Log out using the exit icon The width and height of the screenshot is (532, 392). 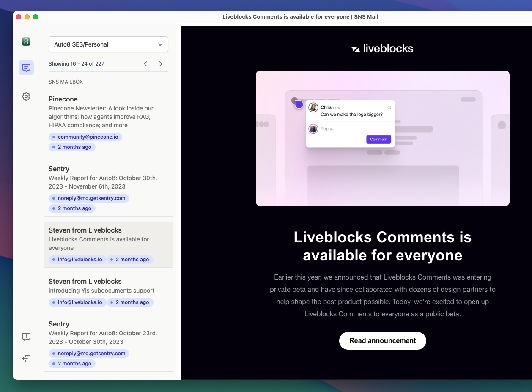point(26,359)
